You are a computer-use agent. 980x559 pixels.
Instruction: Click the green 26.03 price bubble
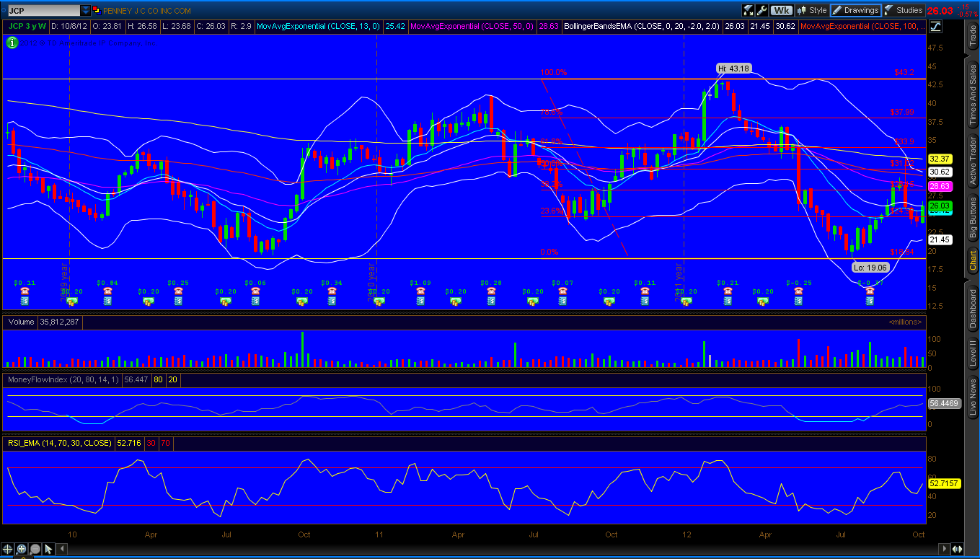tap(940, 206)
